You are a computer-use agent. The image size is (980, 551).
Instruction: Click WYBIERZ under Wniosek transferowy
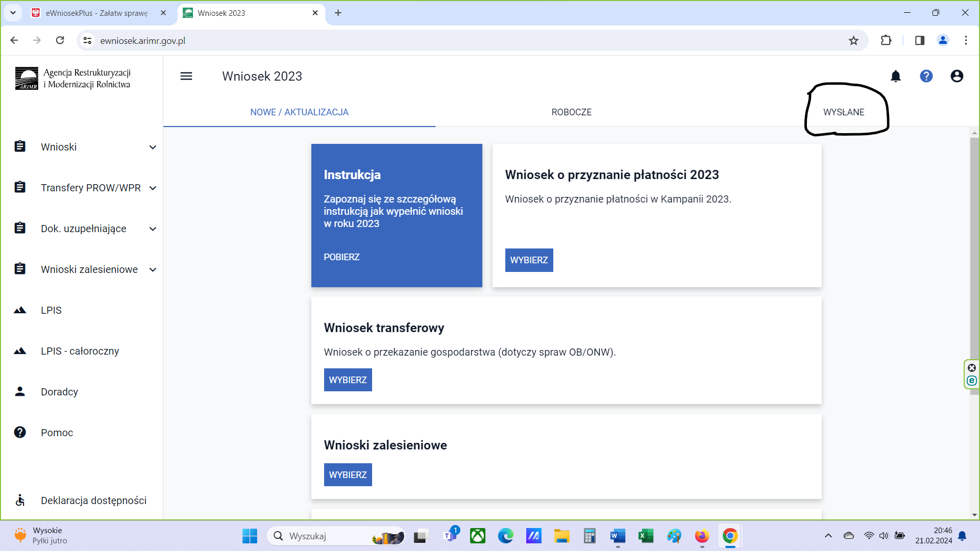point(348,380)
